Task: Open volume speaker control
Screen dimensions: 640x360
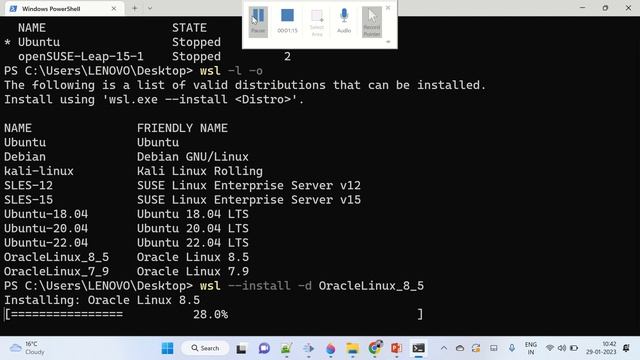Action: click(562, 348)
